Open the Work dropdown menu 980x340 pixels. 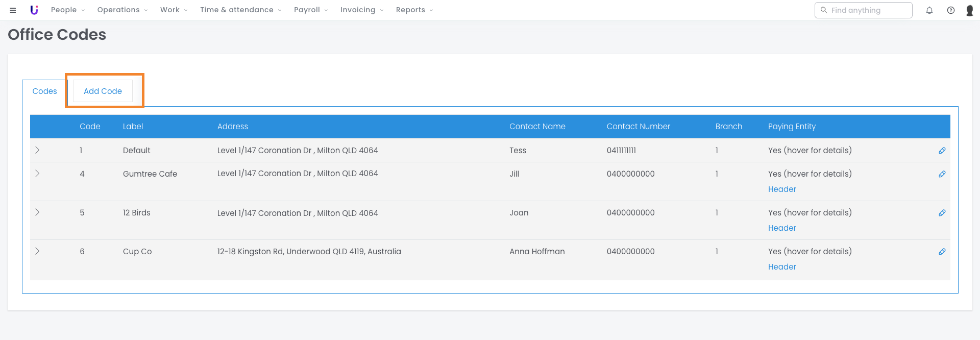click(174, 10)
